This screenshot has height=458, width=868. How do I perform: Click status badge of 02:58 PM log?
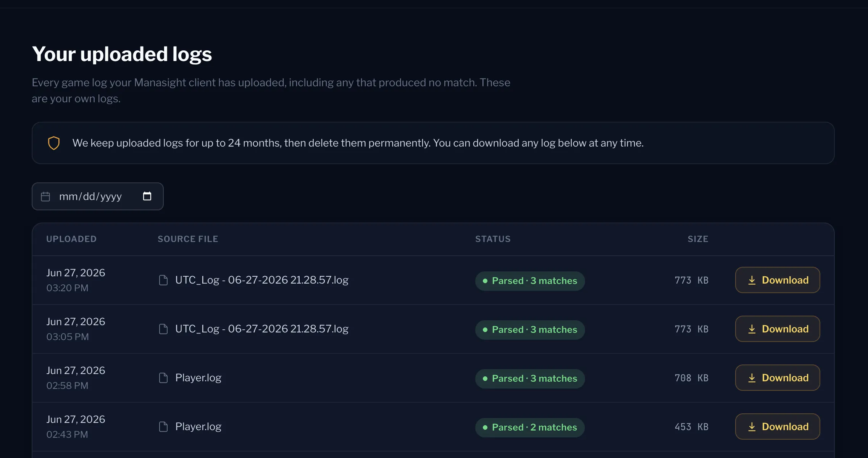(530, 379)
